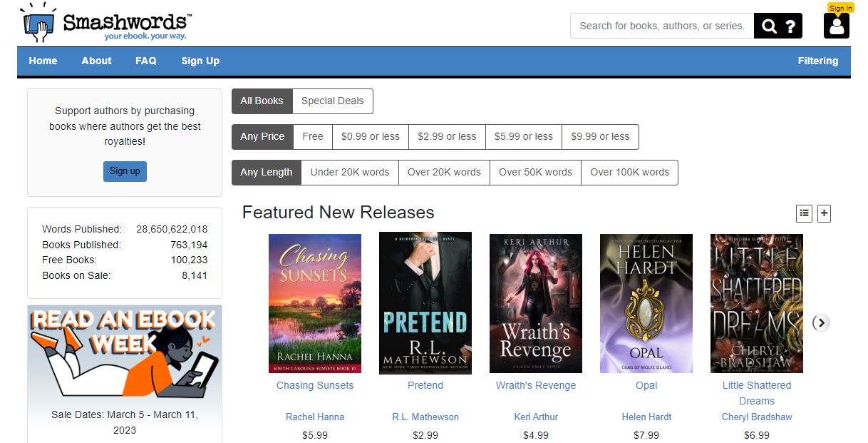
Task: Select the Any Price filter
Action: tap(262, 137)
